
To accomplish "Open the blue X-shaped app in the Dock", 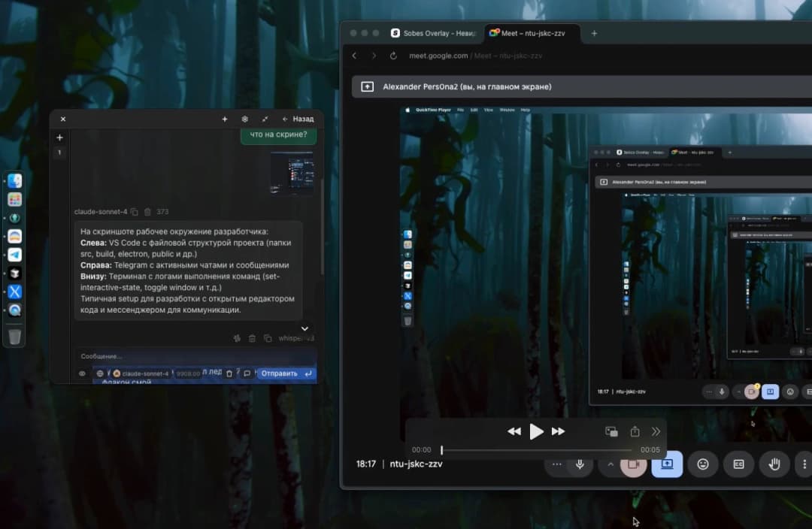I will [x=14, y=292].
